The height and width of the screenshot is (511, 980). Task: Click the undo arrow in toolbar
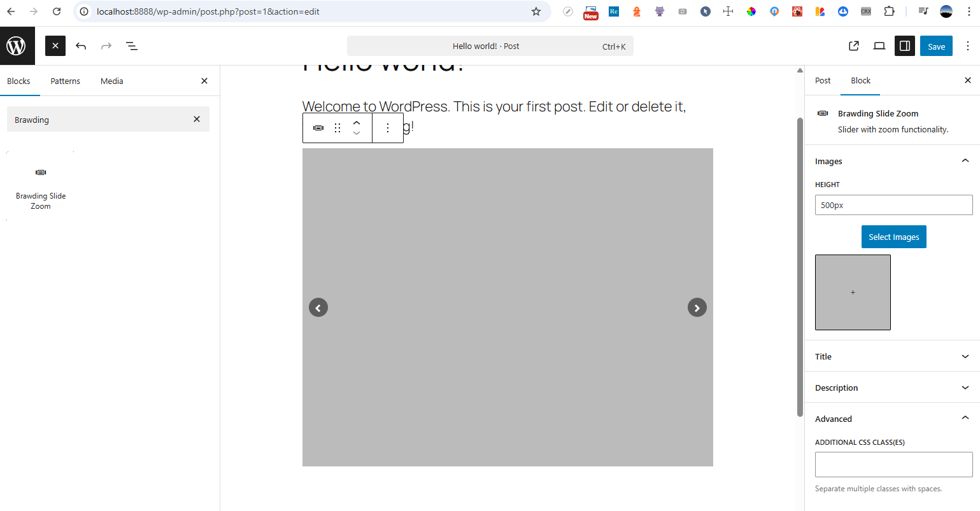[81, 46]
